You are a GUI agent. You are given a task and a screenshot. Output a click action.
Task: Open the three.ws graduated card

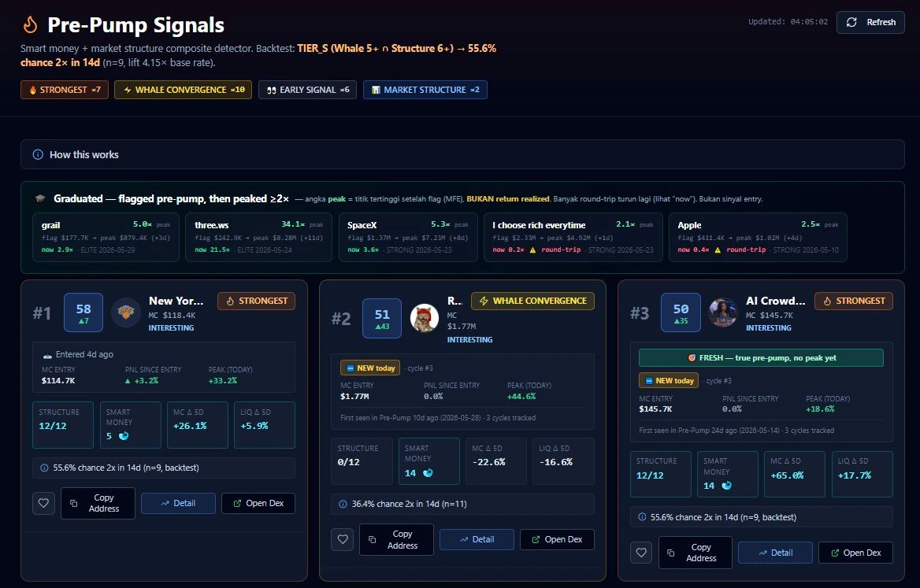(x=258, y=238)
